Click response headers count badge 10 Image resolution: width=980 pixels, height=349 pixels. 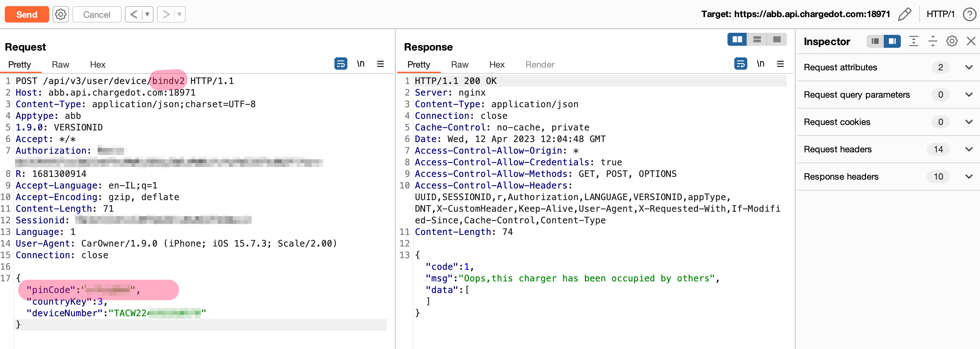click(938, 177)
